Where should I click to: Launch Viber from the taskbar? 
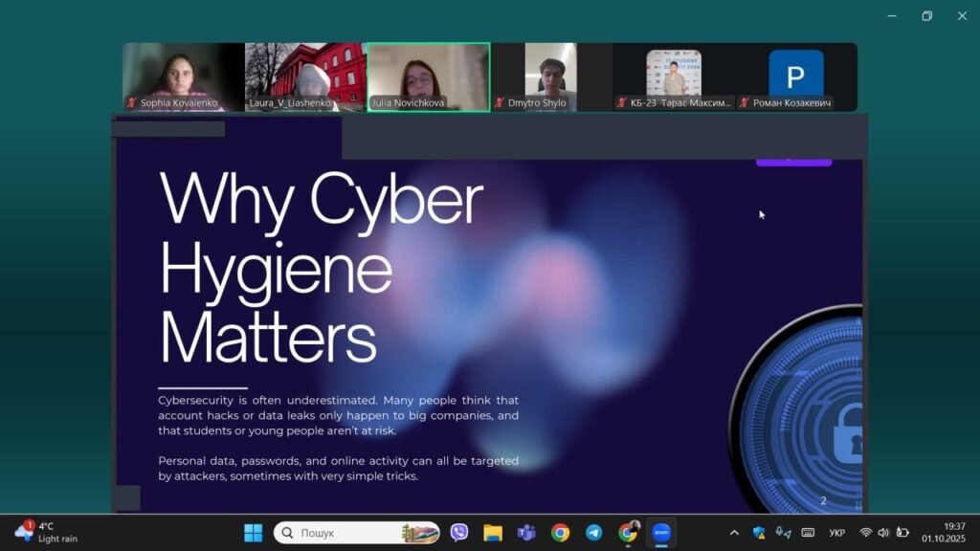pyautogui.click(x=459, y=533)
